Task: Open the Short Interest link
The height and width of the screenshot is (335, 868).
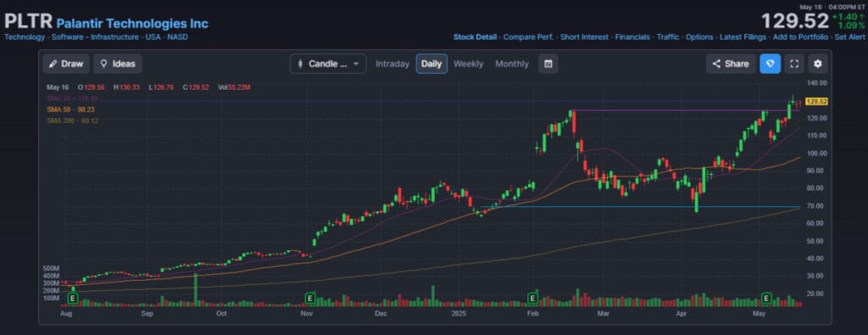Action: point(584,37)
